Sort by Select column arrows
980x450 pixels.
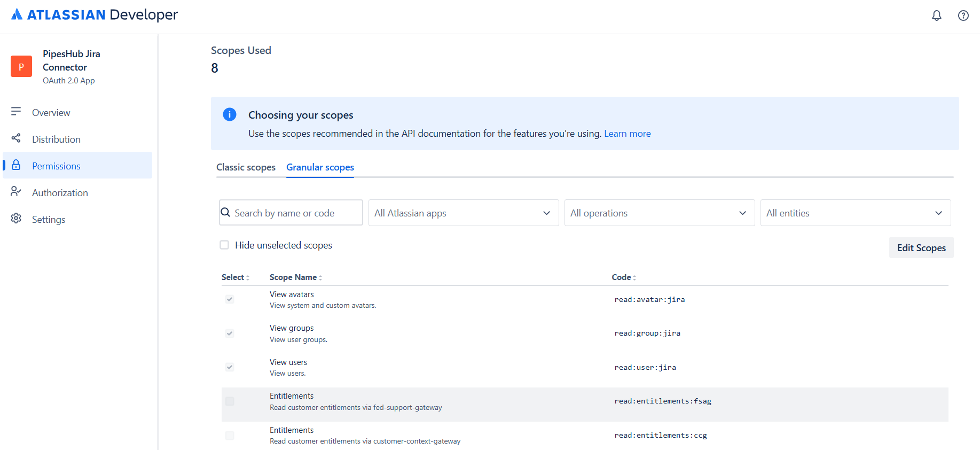[x=248, y=277]
